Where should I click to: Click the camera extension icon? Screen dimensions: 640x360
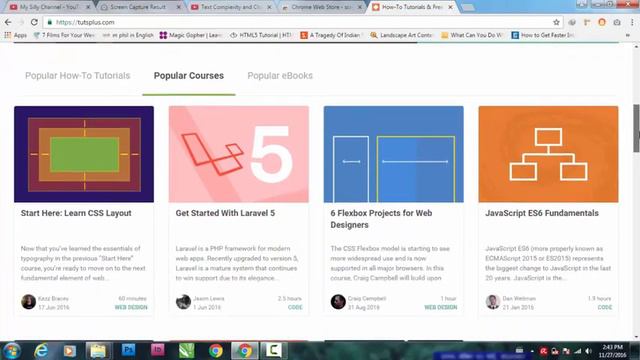pyautogui.click(x=617, y=22)
